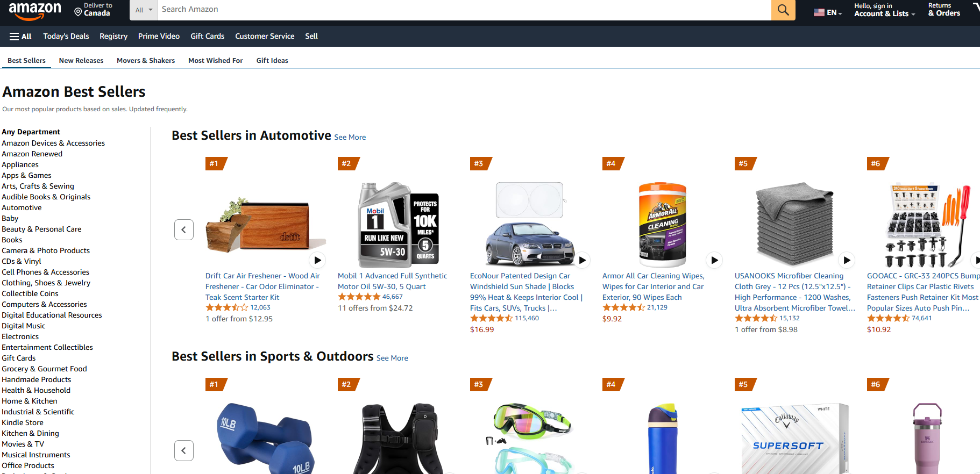This screenshot has height=474, width=980.
Task: Open the search category All dropdown
Action: (x=143, y=10)
